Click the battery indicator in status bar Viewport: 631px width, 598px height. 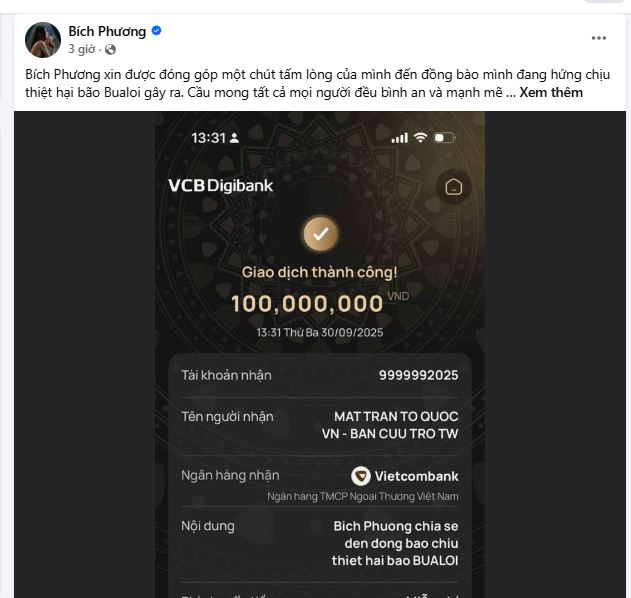(x=444, y=138)
